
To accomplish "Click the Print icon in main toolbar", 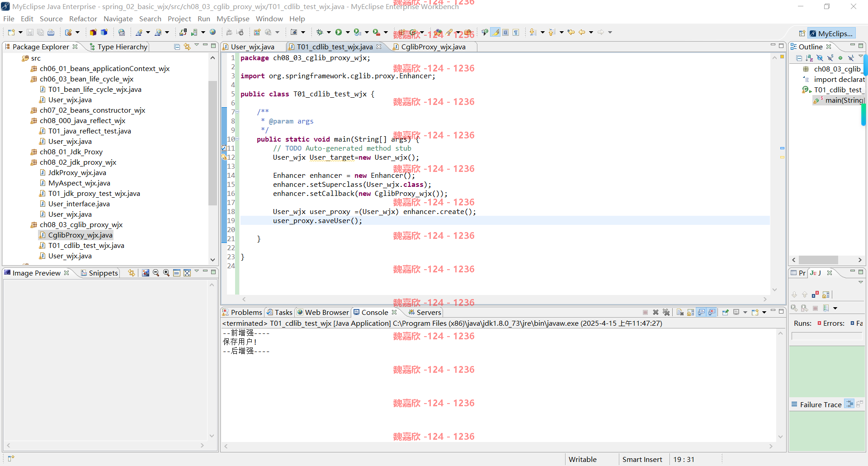I will tap(51, 32).
